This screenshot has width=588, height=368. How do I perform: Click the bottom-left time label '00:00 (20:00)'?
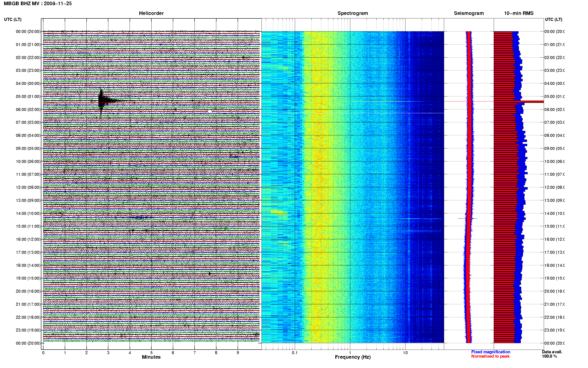(28, 343)
